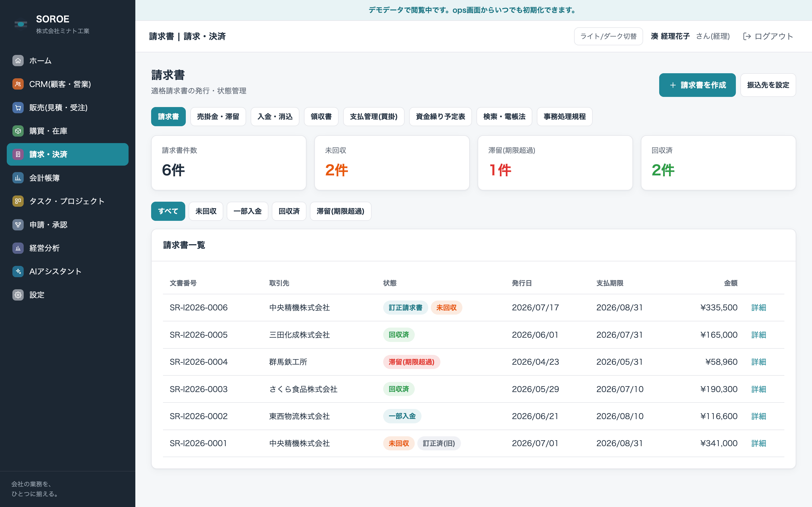Open タスク・プロジェクト board icon
The width and height of the screenshot is (812, 507).
point(18,201)
